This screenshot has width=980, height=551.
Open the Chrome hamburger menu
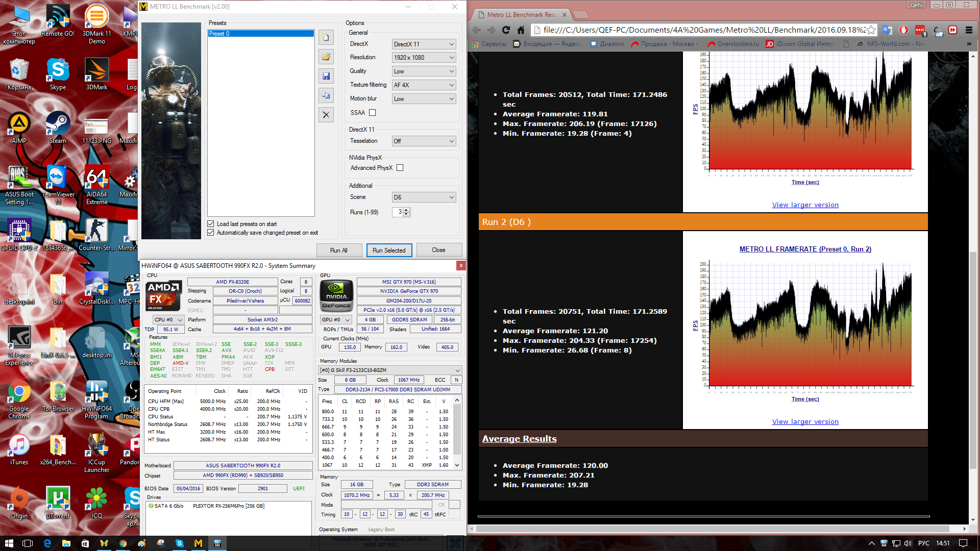tap(969, 30)
